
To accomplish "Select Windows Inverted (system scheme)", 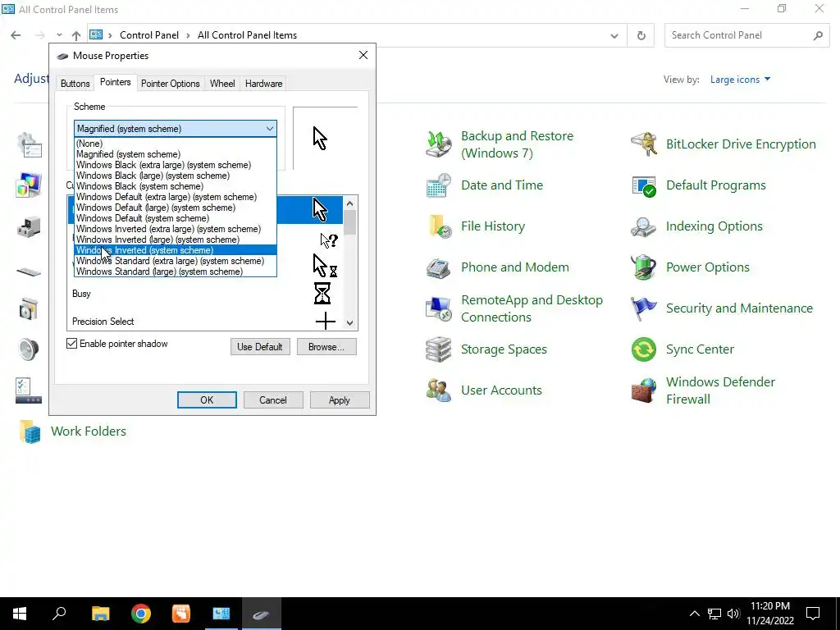I will [176, 250].
